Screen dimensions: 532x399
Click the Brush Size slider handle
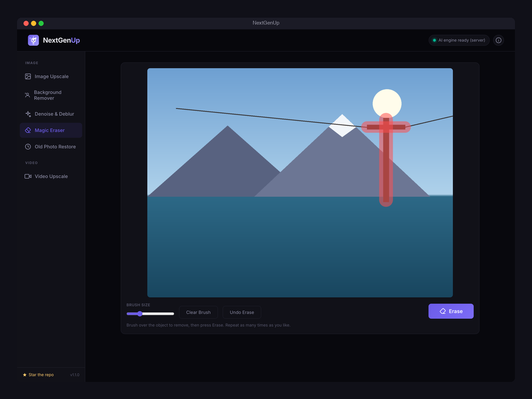coord(140,314)
